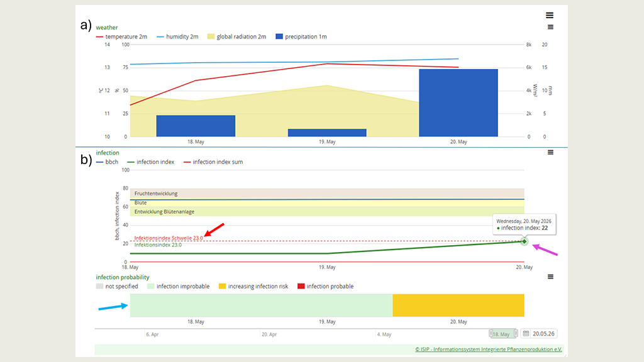The width and height of the screenshot is (644, 362).
Task: Toggle the 'not specified' legend entry
Action: coord(117,286)
